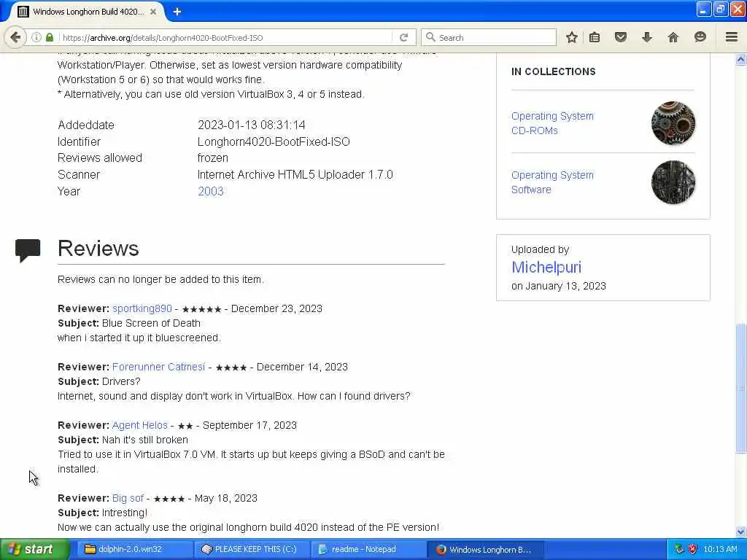The height and width of the screenshot is (560, 747).
Task: Click the 'frozen' reviews allowed value
Action: [x=212, y=157]
